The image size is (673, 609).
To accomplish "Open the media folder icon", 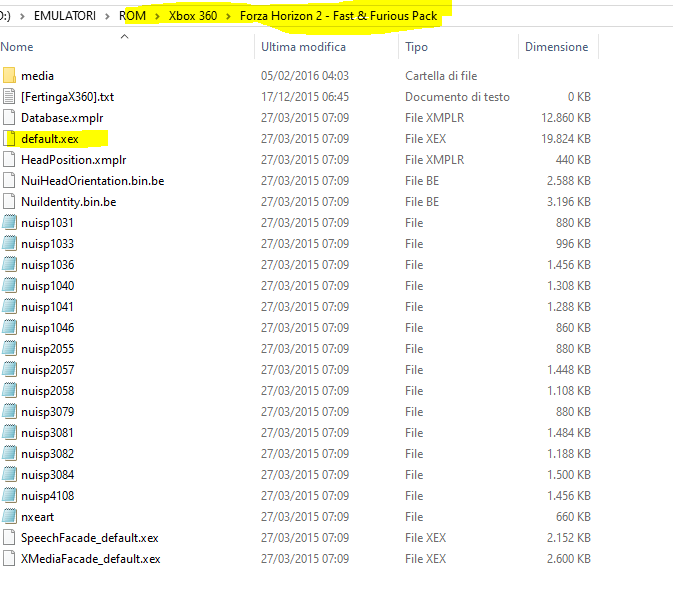I will 9,76.
